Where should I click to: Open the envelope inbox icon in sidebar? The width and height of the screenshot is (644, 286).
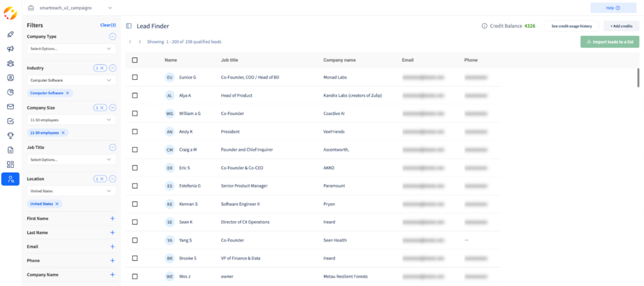click(11, 107)
